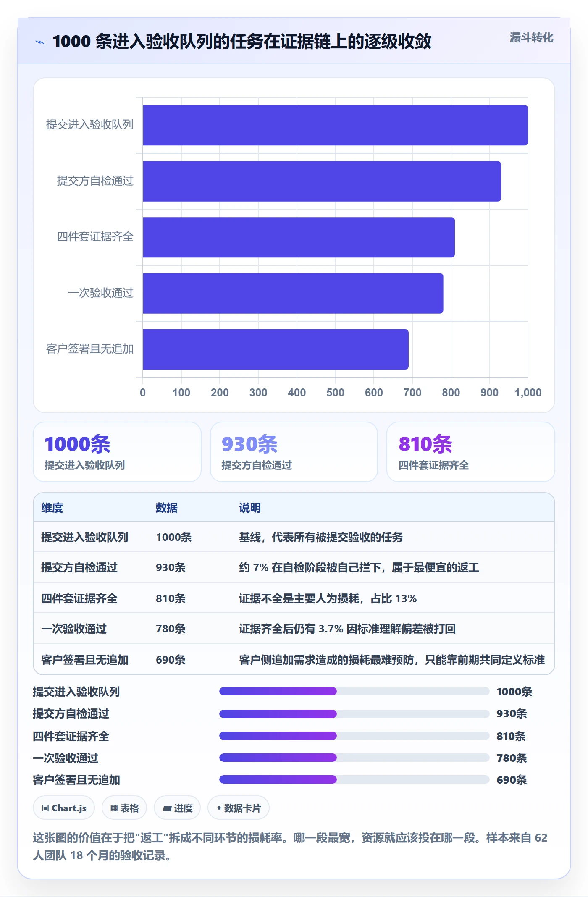Click the note 证据不全是主要人为损耗，占比 13%
Viewport: 588px width, 897px height.
(x=328, y=598)
